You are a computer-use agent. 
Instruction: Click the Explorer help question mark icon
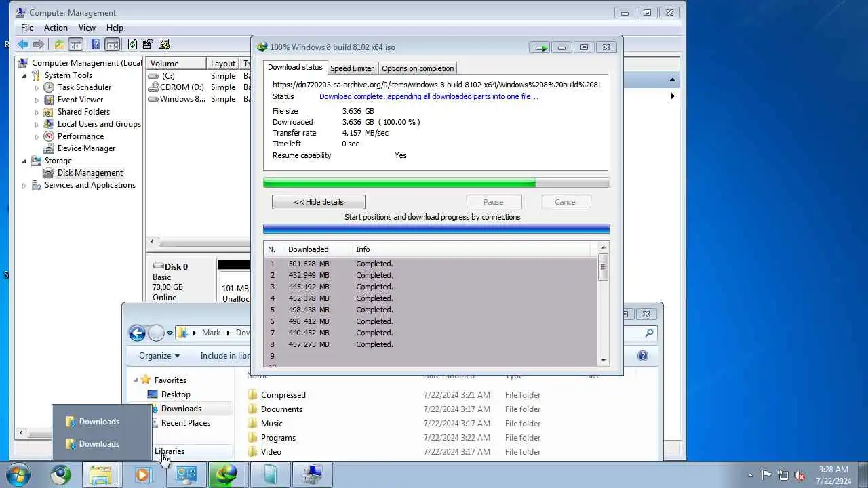pyautogui.click(x=643, y=356)
